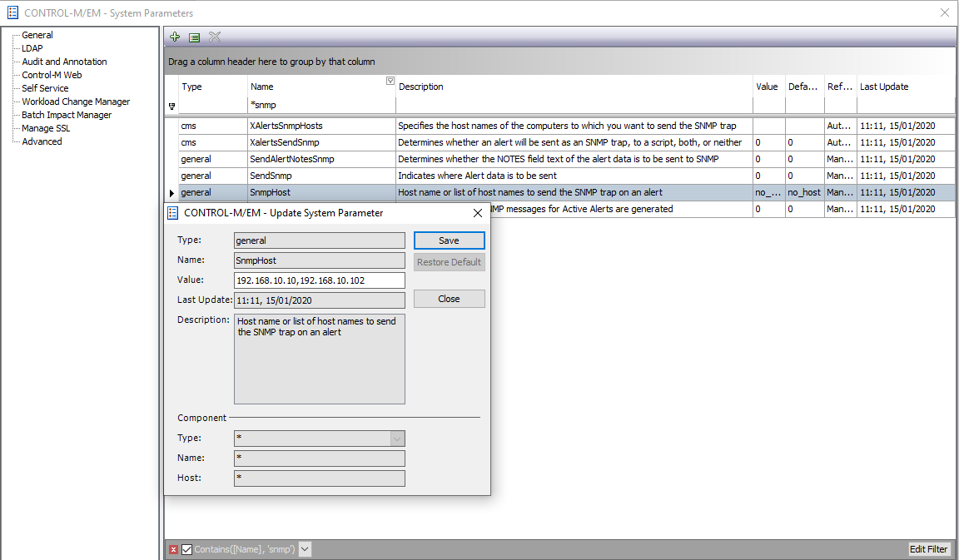
Task: Click the Save button
Action: (x=449, y=240)
